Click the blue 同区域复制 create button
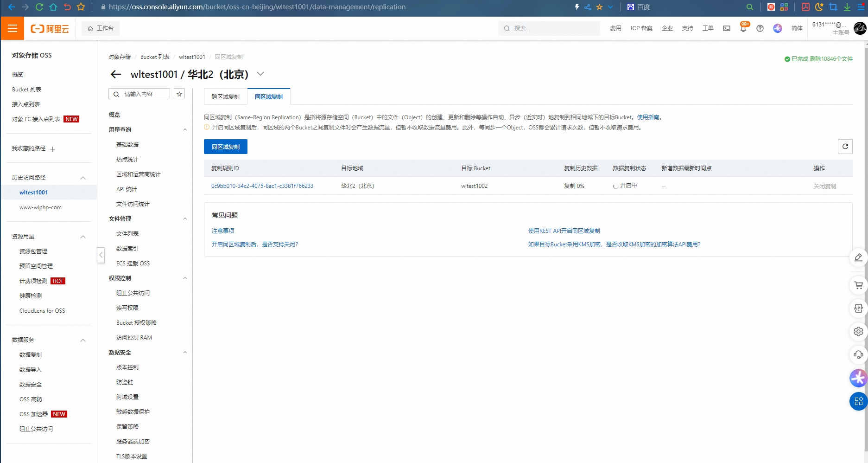The image size is (868, 463). click(x=226, y=147)
